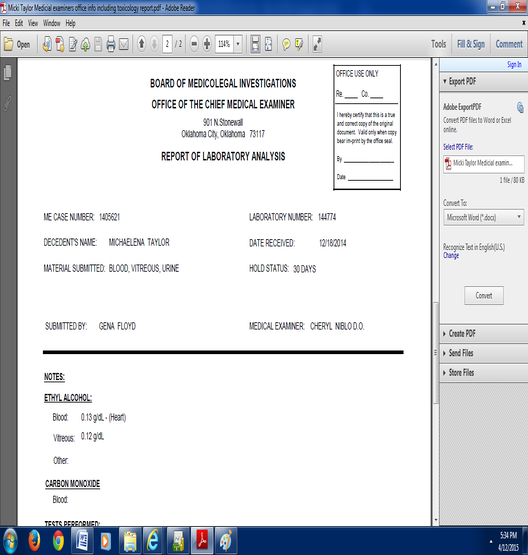
Task: Click the Print icon in toolbar
Action: pyautogui.click(x=111, y=44)
